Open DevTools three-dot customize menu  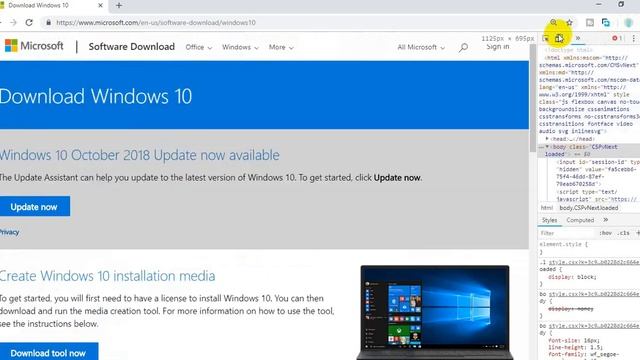coord(633,38)
